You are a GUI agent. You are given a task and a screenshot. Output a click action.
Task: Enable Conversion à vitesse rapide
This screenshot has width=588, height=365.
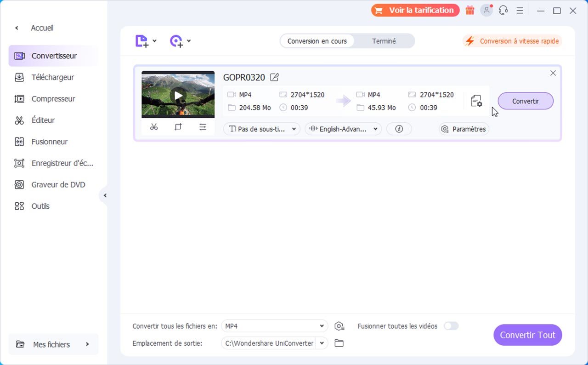click(512, 41)
